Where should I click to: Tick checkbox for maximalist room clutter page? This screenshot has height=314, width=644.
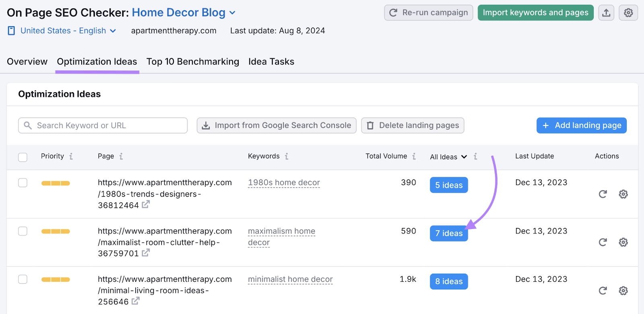[x=23, y=231]
